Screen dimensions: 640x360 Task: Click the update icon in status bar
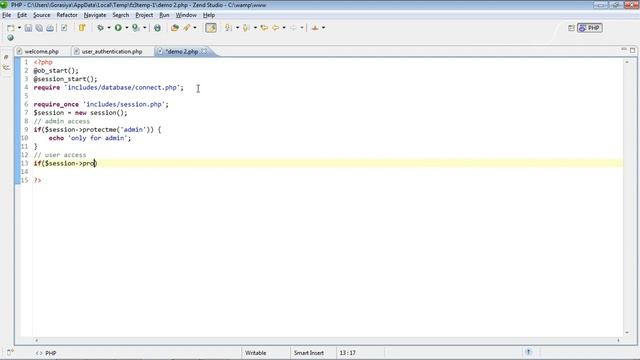click(x=528, y=352)
